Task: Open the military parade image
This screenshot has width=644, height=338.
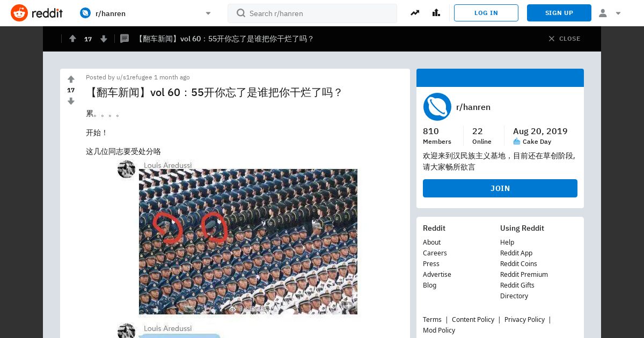Action: (248, 241)
